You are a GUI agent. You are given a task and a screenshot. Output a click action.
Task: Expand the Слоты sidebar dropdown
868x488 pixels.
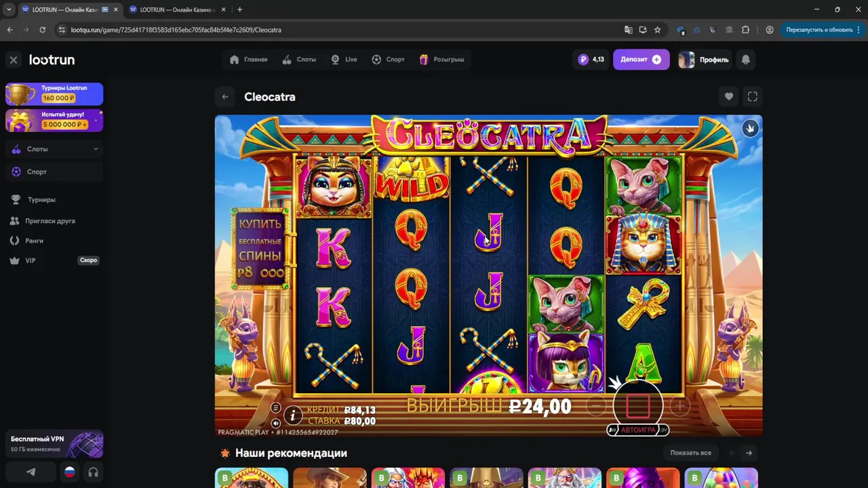(x=54, y=149)
